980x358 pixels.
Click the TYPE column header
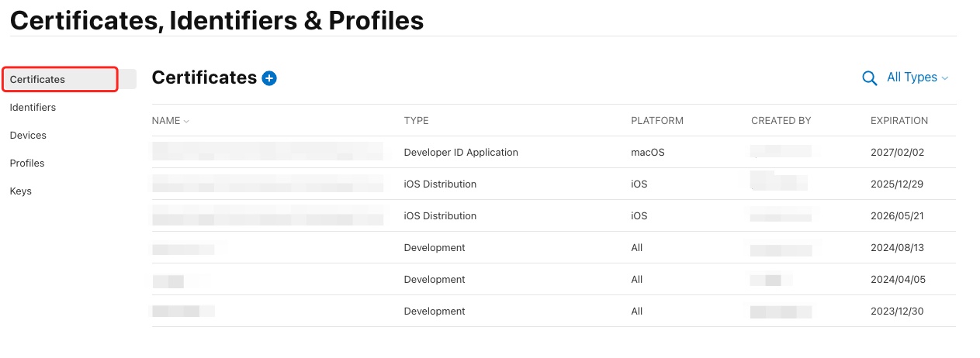click(417, 121)
